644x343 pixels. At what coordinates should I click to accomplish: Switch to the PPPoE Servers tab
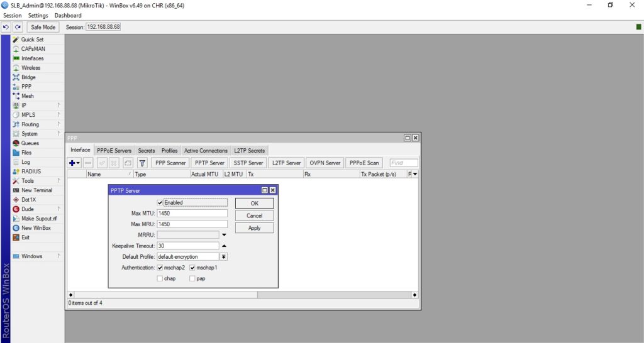pyautogui.click(x=114, y=151)
